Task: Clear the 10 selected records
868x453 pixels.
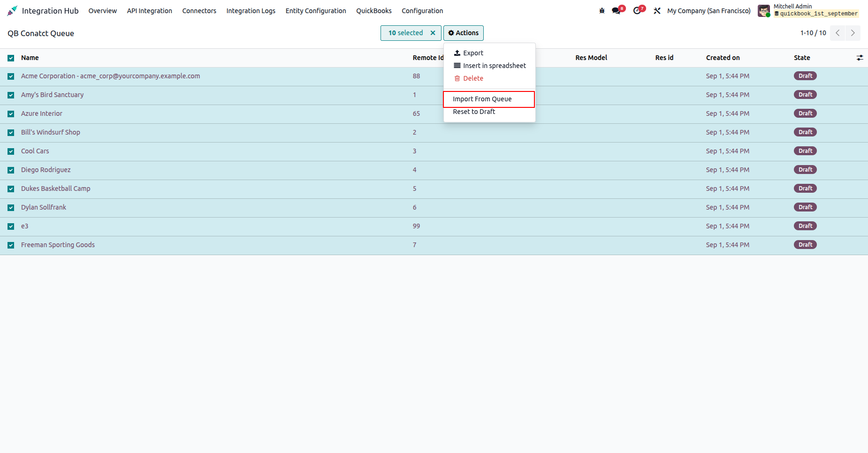Action: pos(433,33)
